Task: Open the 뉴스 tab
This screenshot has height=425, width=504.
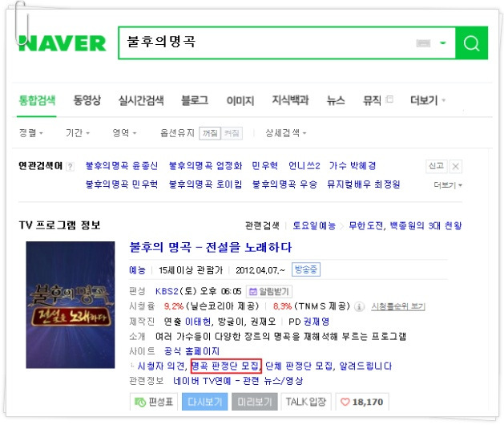Action: pos(336,100)
